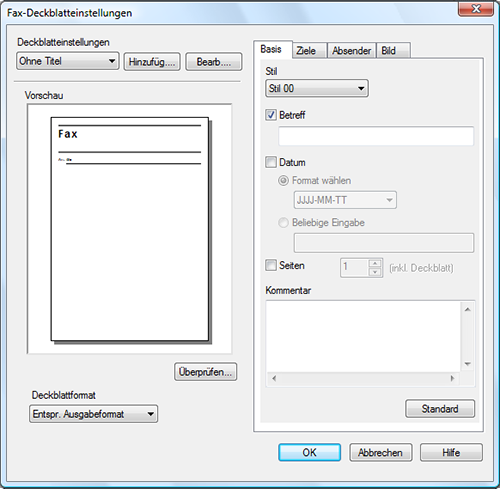Switch to the Ziele tab
This screenshot has height=489, width=500.
310,51
